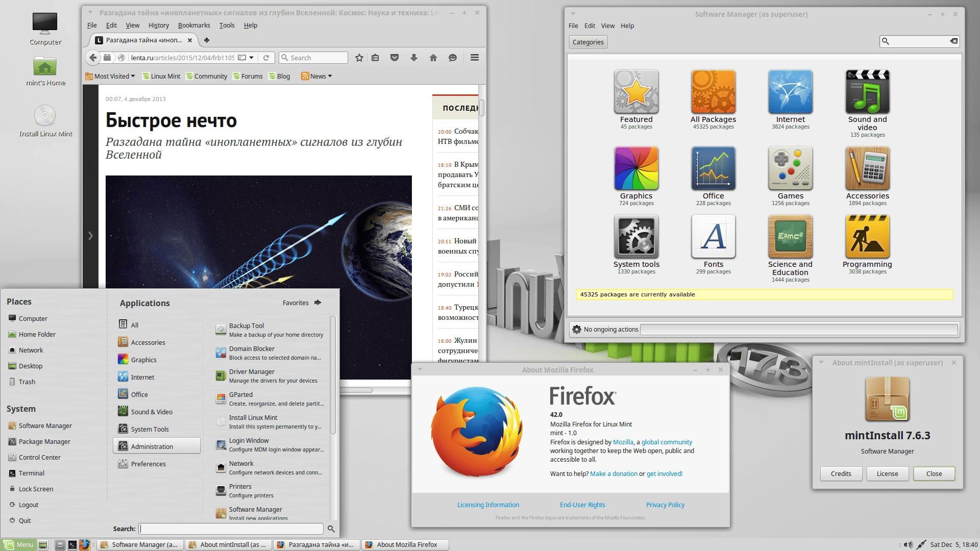980x551 pixels.
Task: Click the Firefox page horizontal scrollbar
Action: click(x=356, y=390)
